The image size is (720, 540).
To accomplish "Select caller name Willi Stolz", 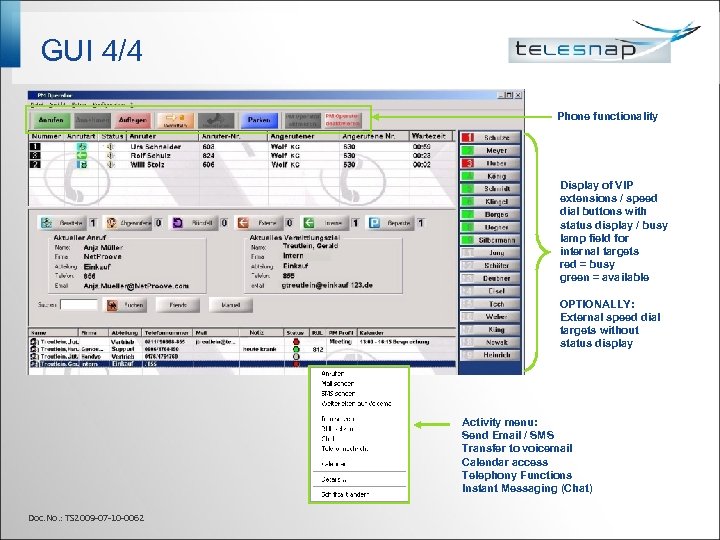I will (x=147, y=164).
